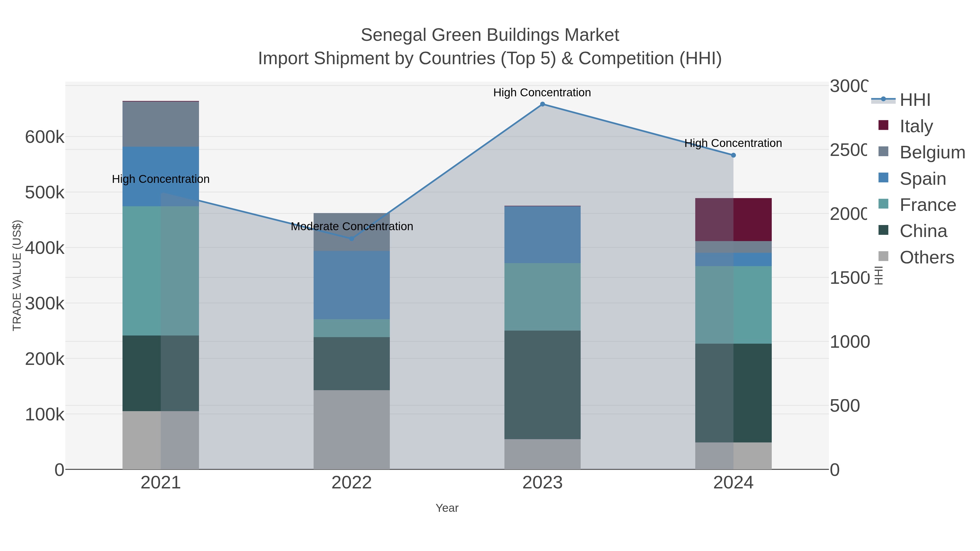980x551 pixels.
Task: Click the 400k left axis tick
Action: 45,248
